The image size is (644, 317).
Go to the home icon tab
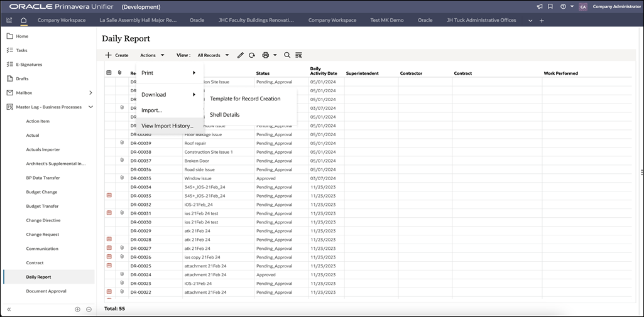click(23, 20)
